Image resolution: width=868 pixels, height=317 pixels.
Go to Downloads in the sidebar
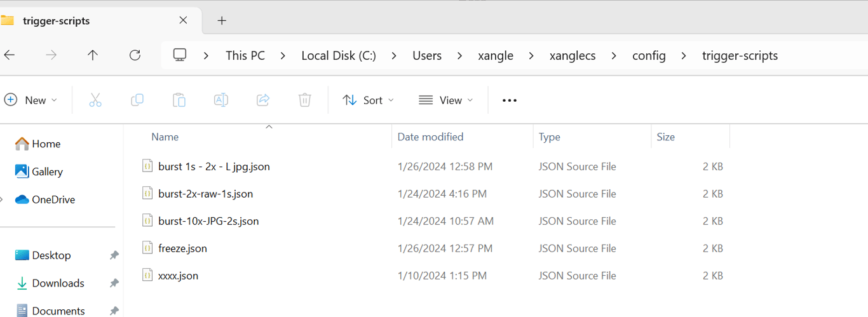point(58,283)
